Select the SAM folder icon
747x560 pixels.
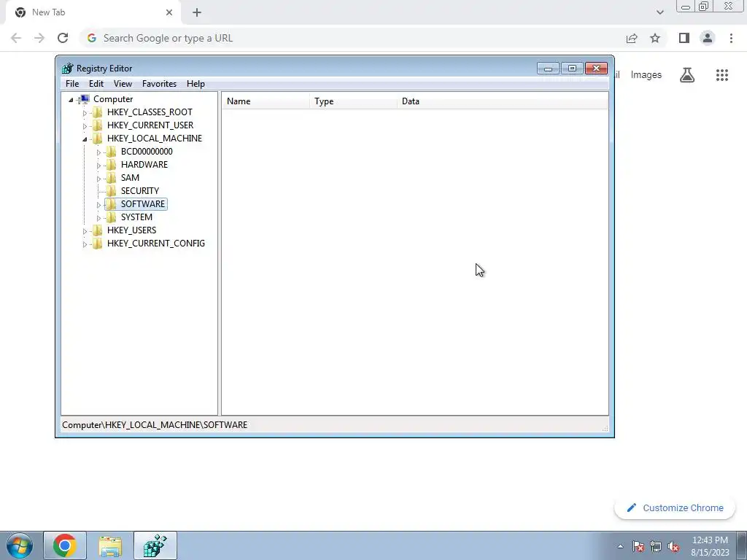point(111,178)
